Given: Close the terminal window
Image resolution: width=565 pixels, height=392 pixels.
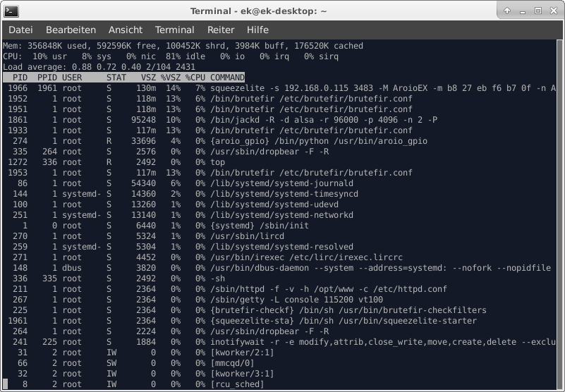Looking at the screenshot, I should tap(552, 11).
